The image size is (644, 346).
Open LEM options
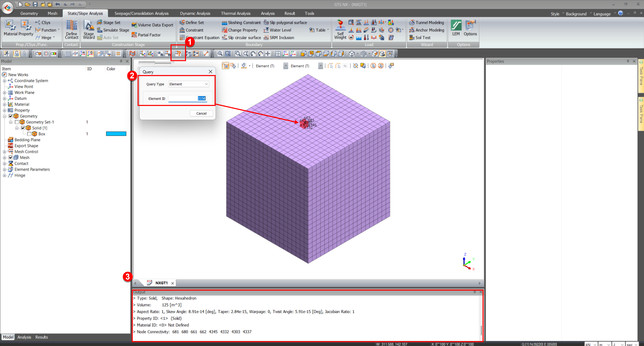point(456,28)
